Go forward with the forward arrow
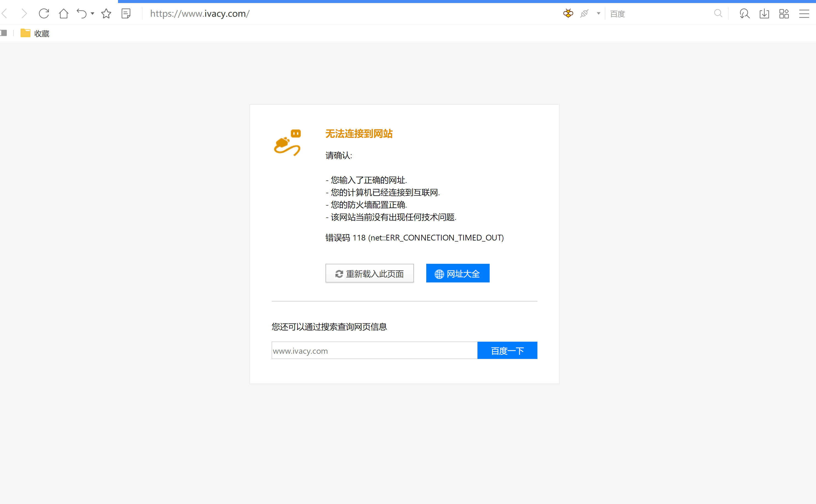Screen dimensions: 816x504 coord(24,14)
